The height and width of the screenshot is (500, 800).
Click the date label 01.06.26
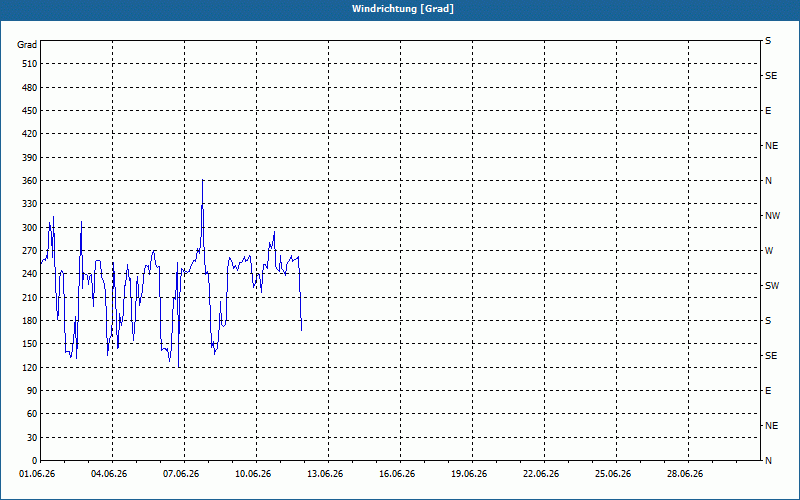pyautogui.click(x=37, y=474)
